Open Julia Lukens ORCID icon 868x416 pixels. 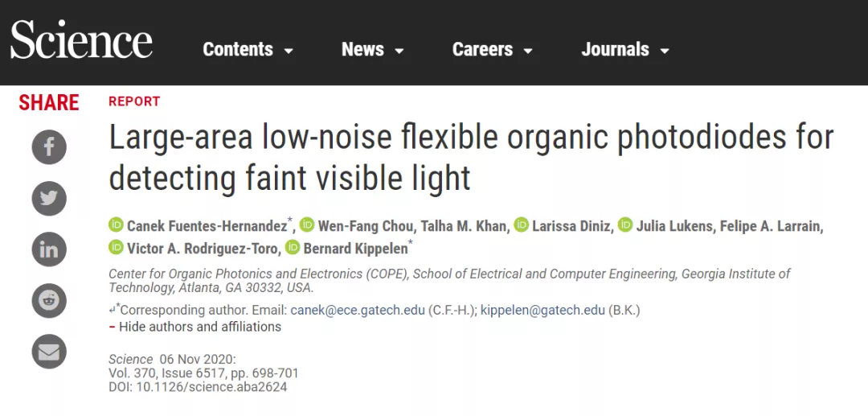[625, 224]
